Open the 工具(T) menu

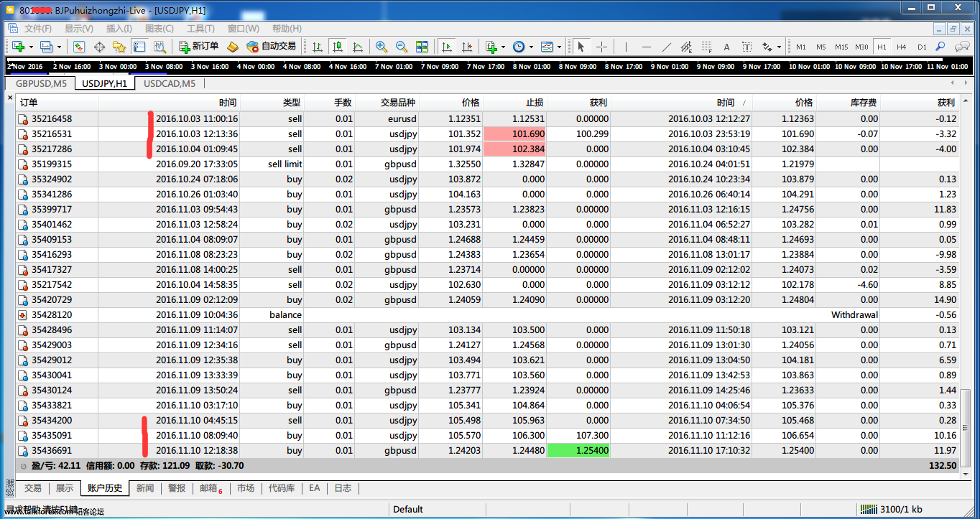[x=200, y=29]
